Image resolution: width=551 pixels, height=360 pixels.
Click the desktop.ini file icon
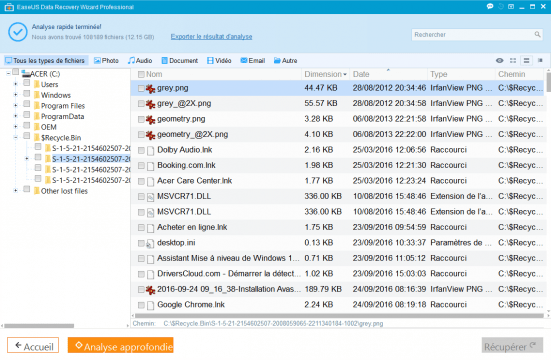[x=150, y=243]
